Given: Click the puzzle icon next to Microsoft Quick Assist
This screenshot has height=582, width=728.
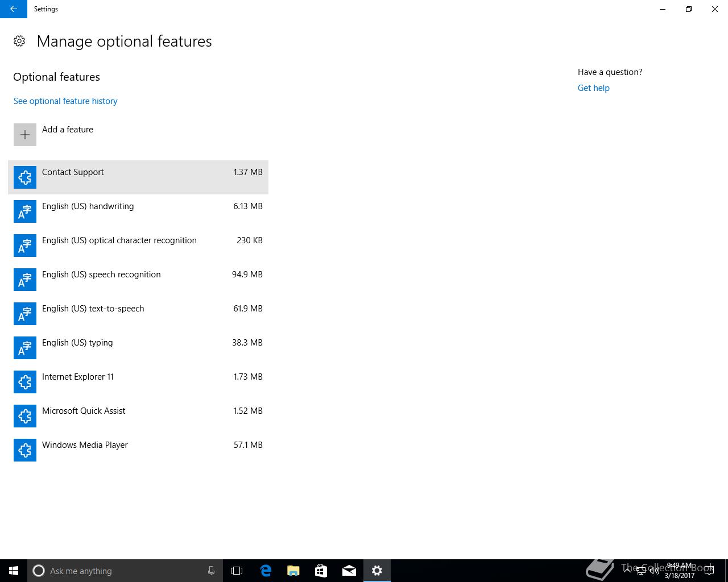Looking at the screenshot, I should pos(25,416).
